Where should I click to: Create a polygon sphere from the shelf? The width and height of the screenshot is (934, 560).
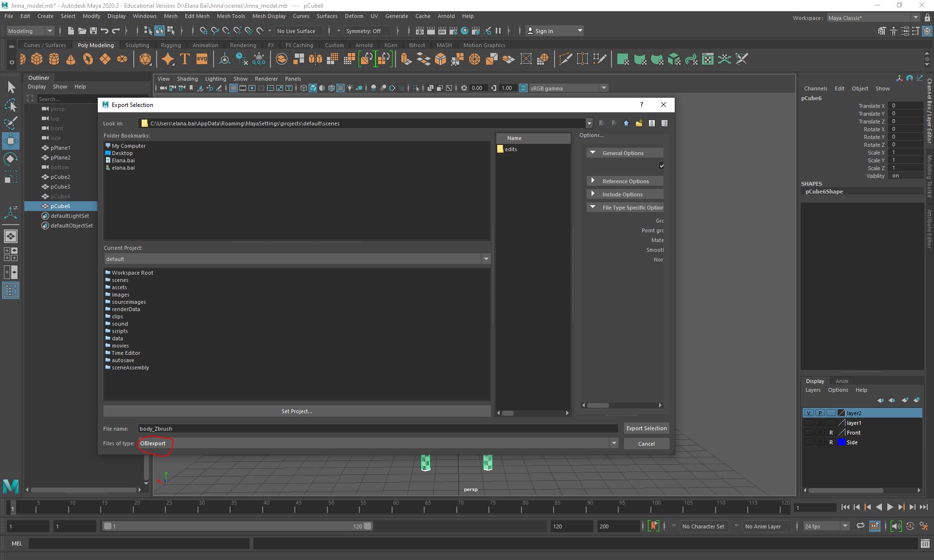tap(22, 59)
